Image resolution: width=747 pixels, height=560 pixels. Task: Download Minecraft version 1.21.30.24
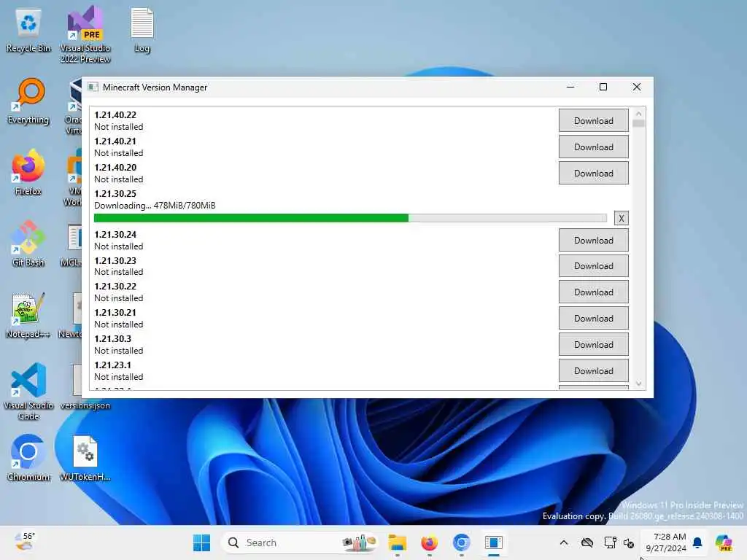593,241
